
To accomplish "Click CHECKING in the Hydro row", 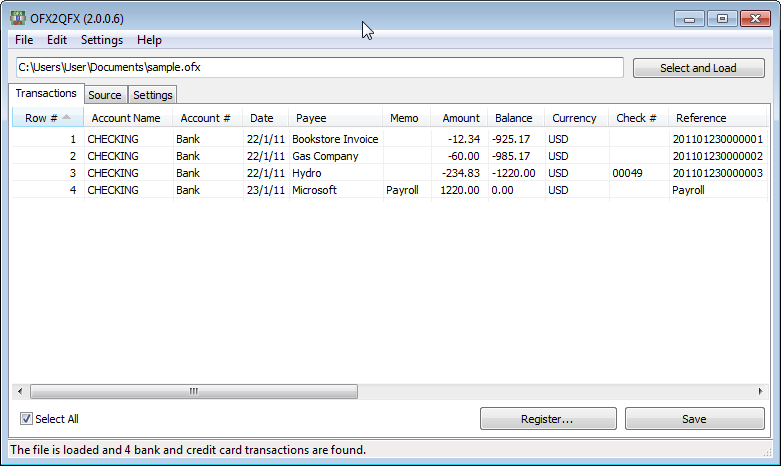I will click(113, 173).
